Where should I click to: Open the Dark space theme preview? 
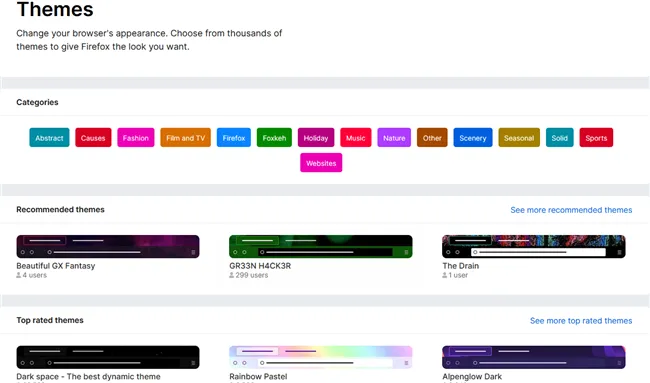[108, 357]
